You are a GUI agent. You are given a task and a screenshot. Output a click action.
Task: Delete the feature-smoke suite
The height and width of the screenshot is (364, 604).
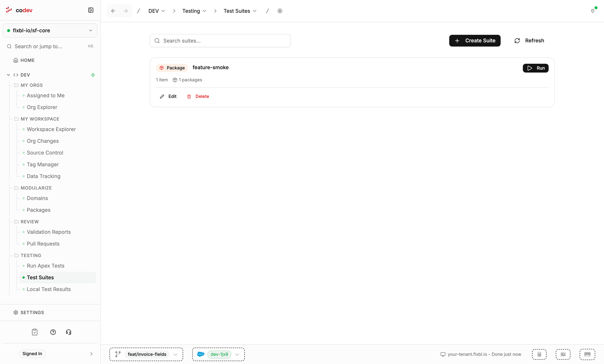tap(198, 97)
